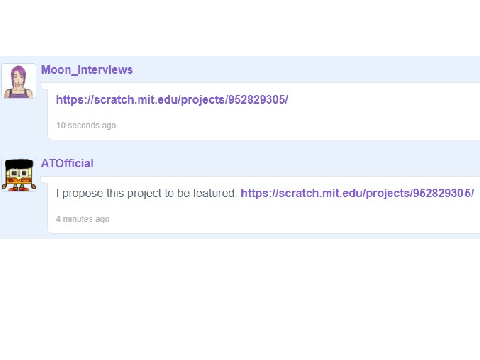Open project link in ATOfficial's comment
Viewport: 480px width, 360px height.
357,193
